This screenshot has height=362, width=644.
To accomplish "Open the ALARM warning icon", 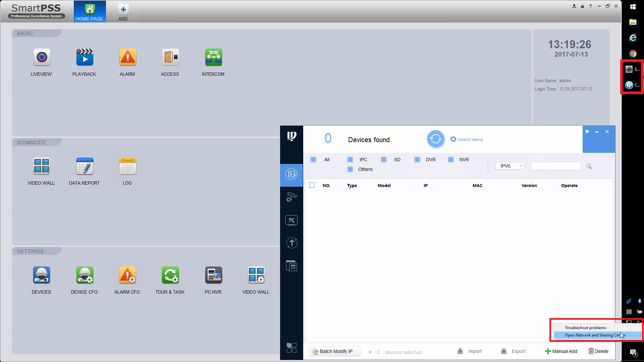I will pos(127,57).
